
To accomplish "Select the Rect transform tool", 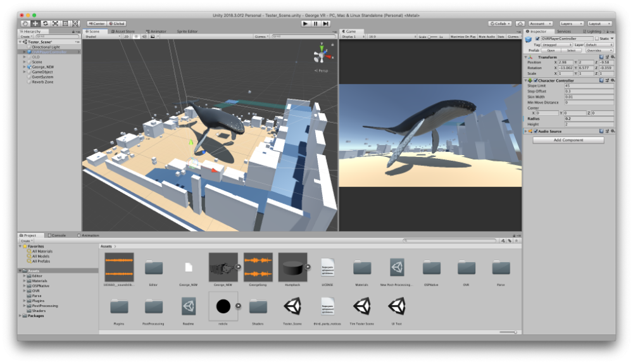I will point(65,23).
